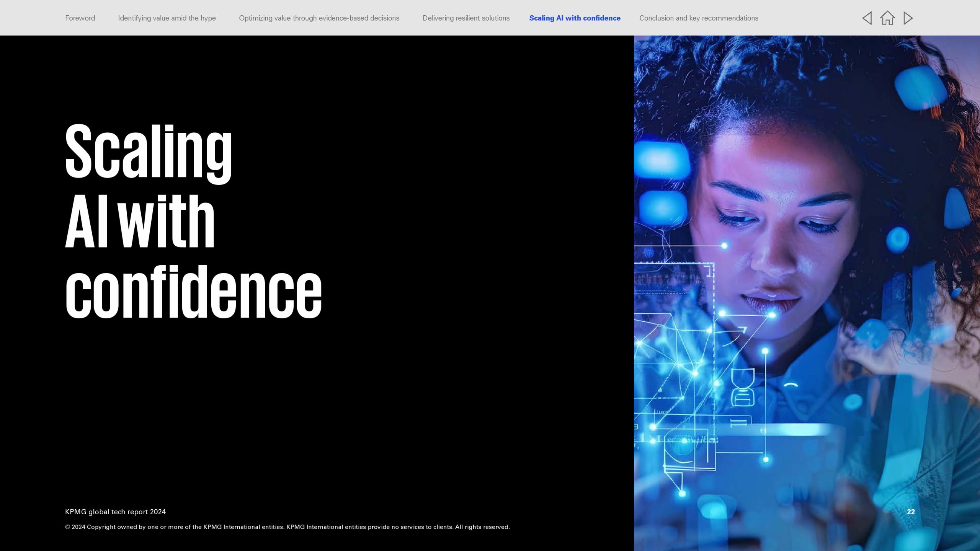Go to the previous page arrow

[867, 18]
